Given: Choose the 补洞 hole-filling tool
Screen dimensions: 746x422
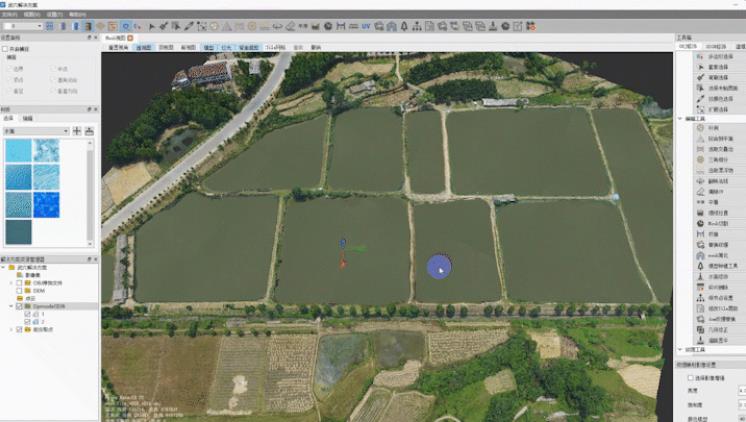Looking at the screenshot, I should tap(709, 128).
